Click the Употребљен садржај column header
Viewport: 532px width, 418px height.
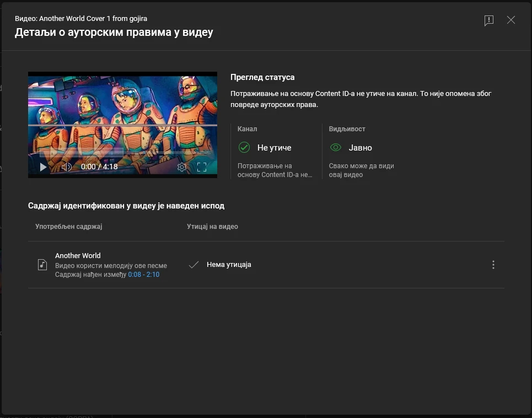click(x=68, y=227)
